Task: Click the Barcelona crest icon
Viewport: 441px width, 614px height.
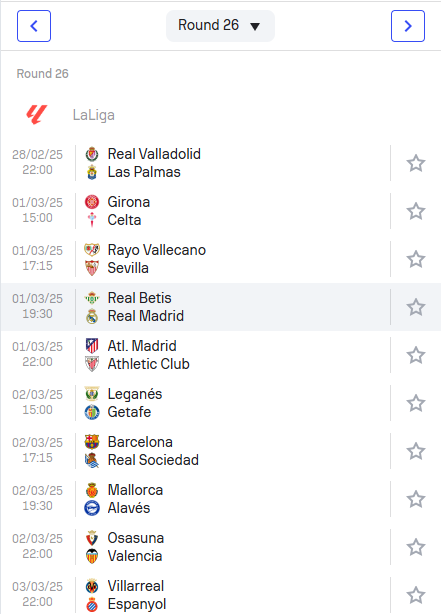Action: tap(92, 442)
